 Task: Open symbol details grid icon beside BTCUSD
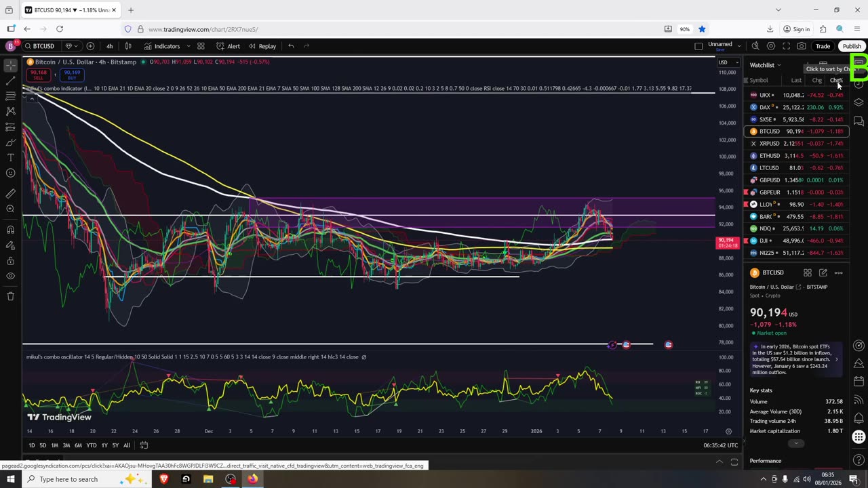pos(808,272)
